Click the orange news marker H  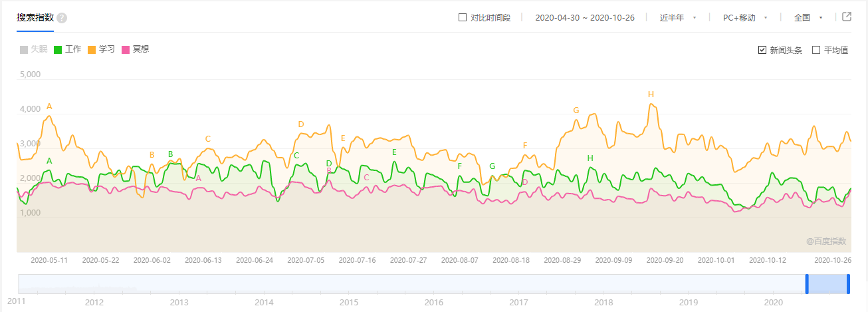click(x=651, y=94)
